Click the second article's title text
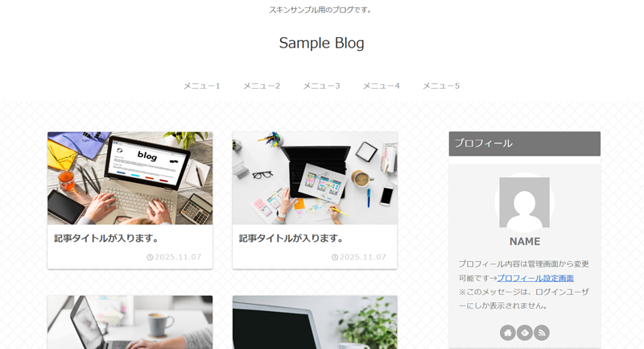The image size is (644, 349). click(291, 239)
